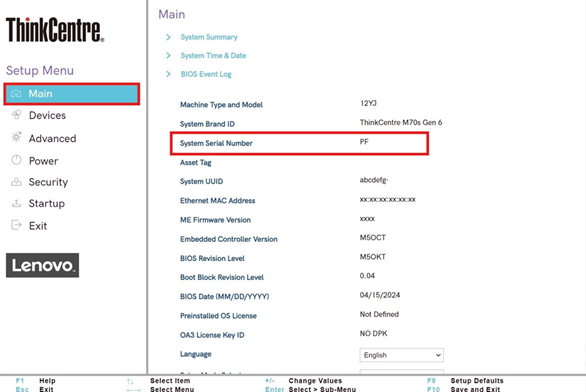This screenshot has height=392, width=586.
Task: Click F1 Help in footer
Action: 36,381
